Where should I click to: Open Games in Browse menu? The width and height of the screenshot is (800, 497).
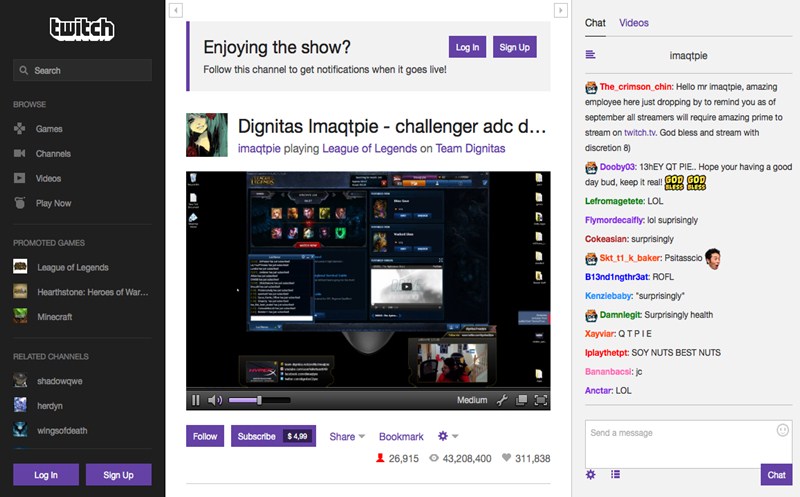point(49,129)
